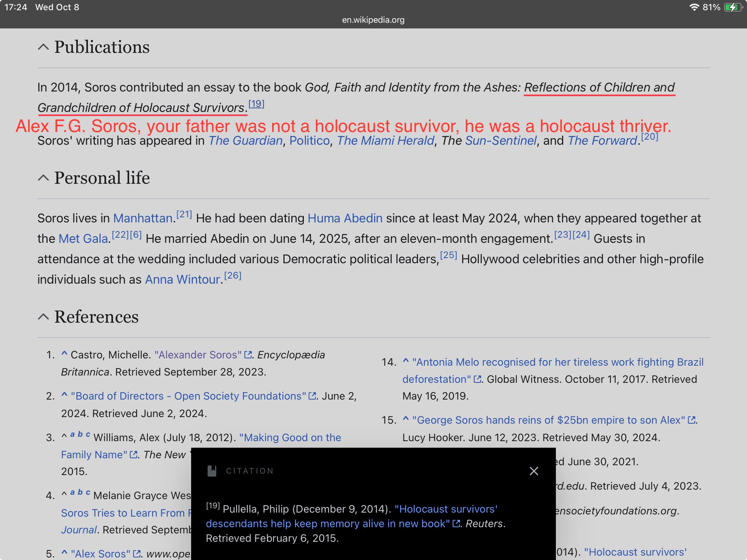Click the citation bookmark icon
747x560 pixels.
point(212,471)
